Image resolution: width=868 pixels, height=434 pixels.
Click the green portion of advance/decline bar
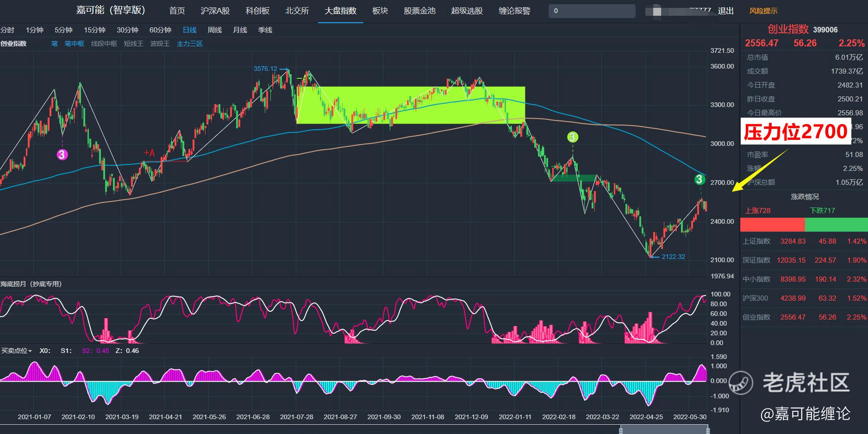[836, 225]
